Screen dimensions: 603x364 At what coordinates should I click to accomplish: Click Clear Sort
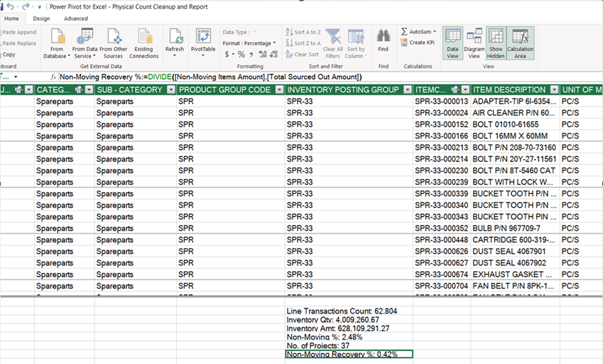coord(302,54)
